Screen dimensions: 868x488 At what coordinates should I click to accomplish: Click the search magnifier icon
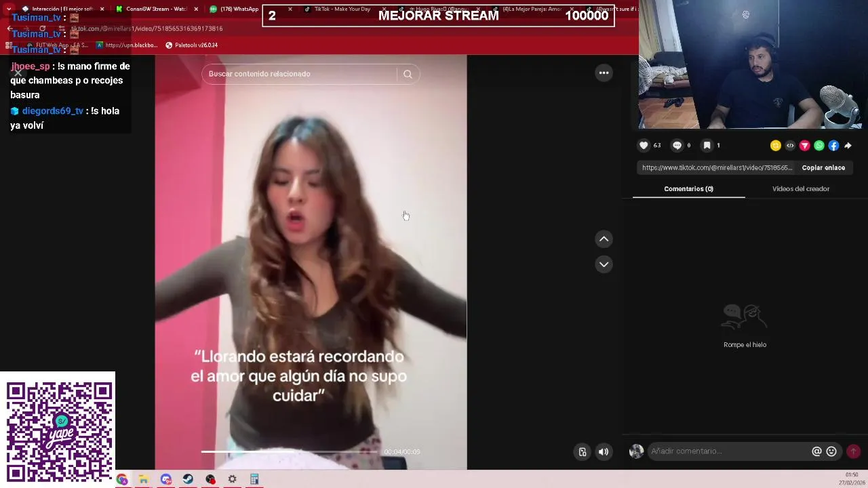[408, 74]
